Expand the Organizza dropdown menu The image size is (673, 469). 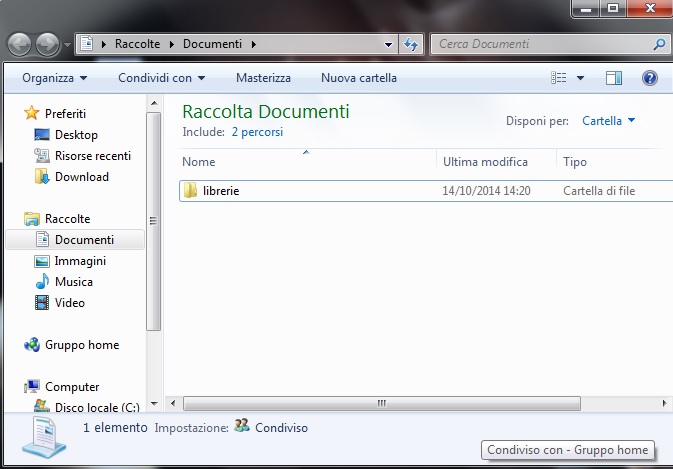point(55,78)
